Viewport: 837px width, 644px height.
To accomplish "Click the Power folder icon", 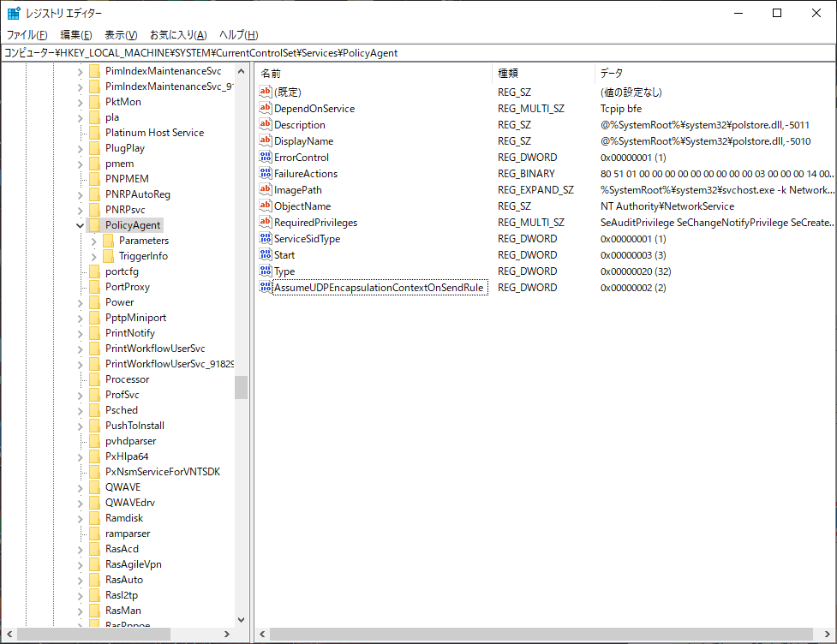I will click(94, 302).
